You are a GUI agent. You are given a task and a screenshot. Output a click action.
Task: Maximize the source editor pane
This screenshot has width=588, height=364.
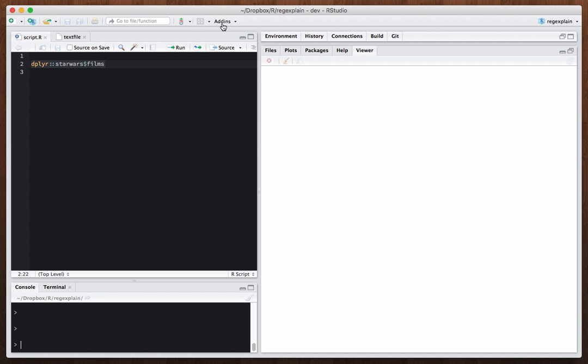[251, 37]
